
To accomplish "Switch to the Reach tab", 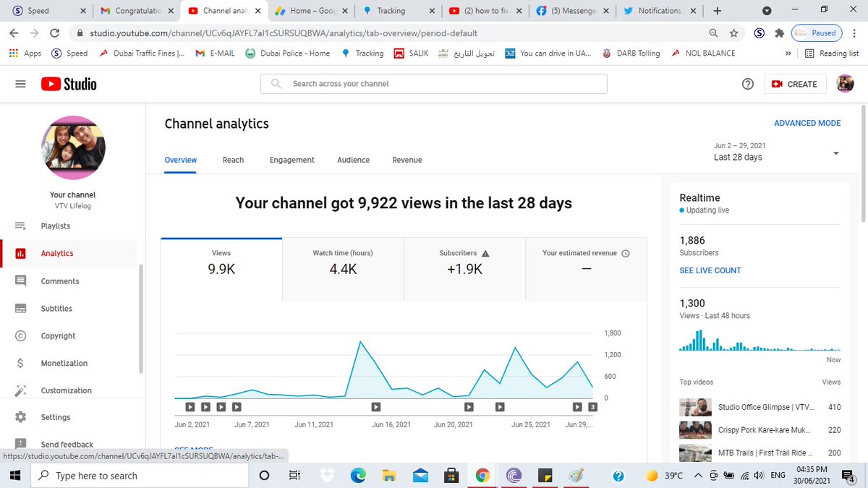I will point(233,160).
